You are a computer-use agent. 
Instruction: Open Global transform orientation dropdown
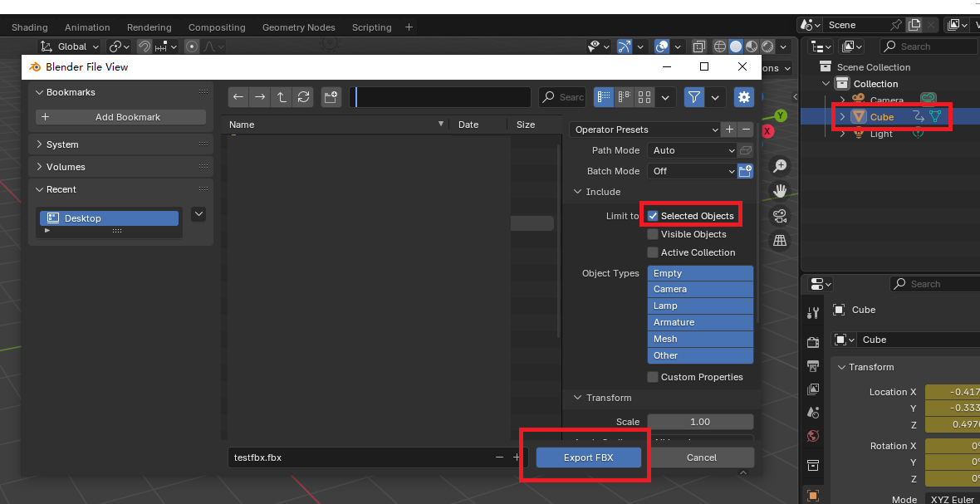(x=70, y=46)
